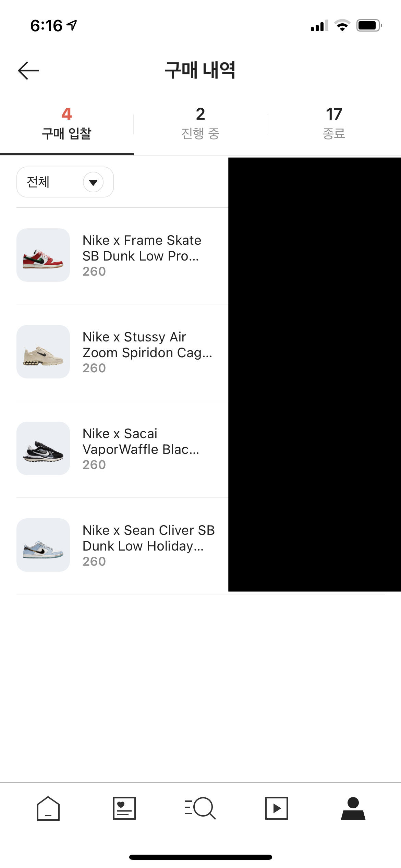The image size is (401, 868).
Task: Tap the black Sacai VaporWaffle thumbnail
Action: pyautogui.click(x=43, y=448)
